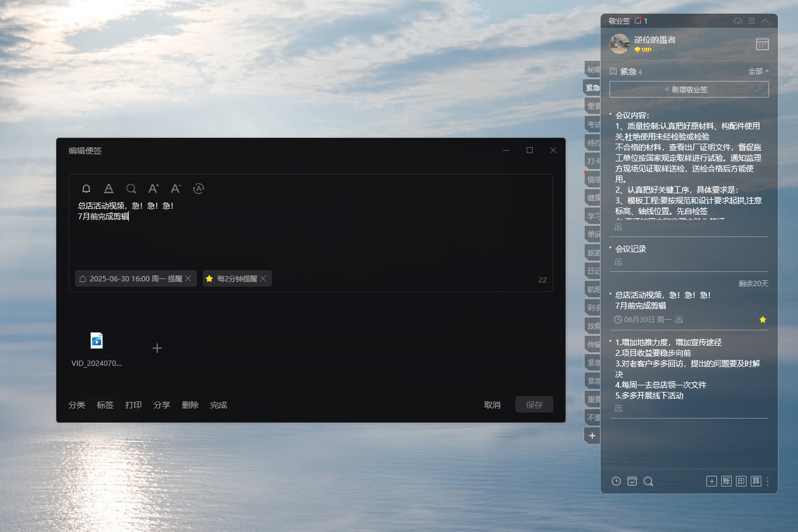The width and height of the screenshot is (798, 532).
Task: Decrease font size with A- icon
Action: coord(176,189)
